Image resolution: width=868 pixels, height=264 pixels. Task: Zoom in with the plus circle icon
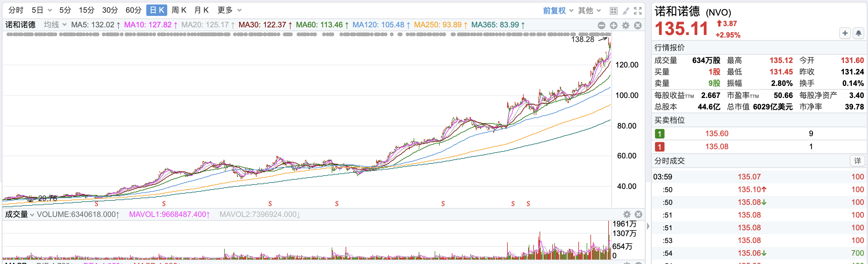point(614,25)
